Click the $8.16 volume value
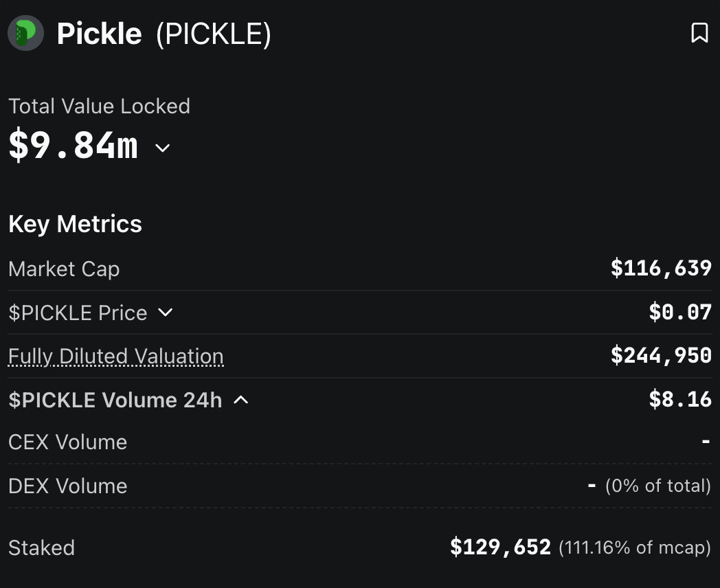 pyautogui.click(x=680, y=399)
